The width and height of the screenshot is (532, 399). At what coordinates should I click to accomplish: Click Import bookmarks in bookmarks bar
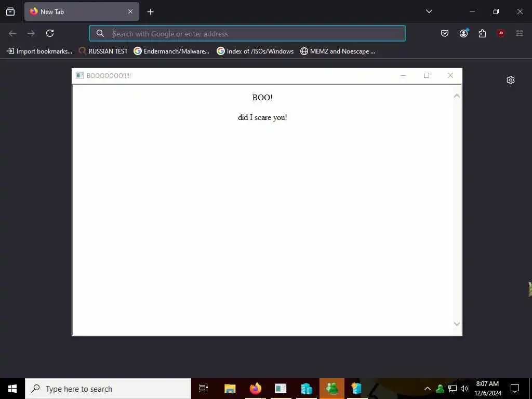click(39, 51)
